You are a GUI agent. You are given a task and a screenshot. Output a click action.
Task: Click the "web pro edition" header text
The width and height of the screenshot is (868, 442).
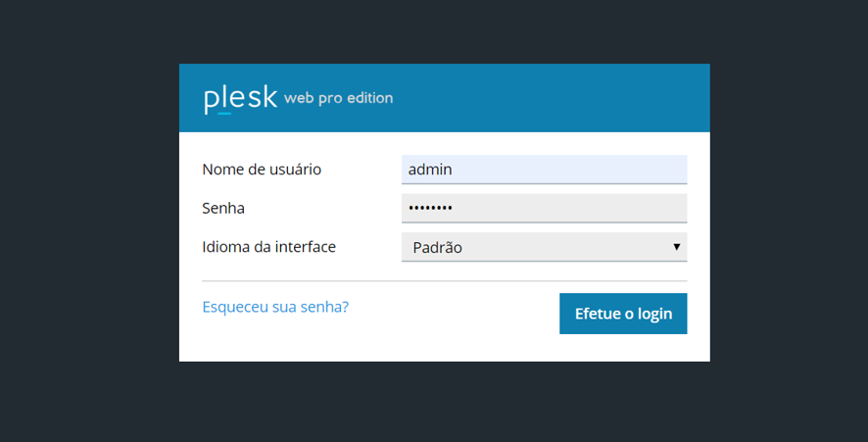[x=338, y=98]
